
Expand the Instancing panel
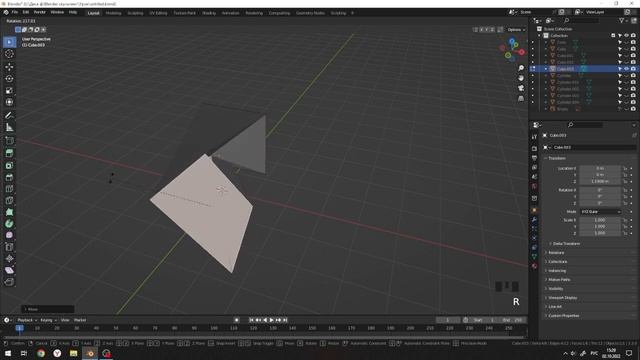click(x=557, y=271)
